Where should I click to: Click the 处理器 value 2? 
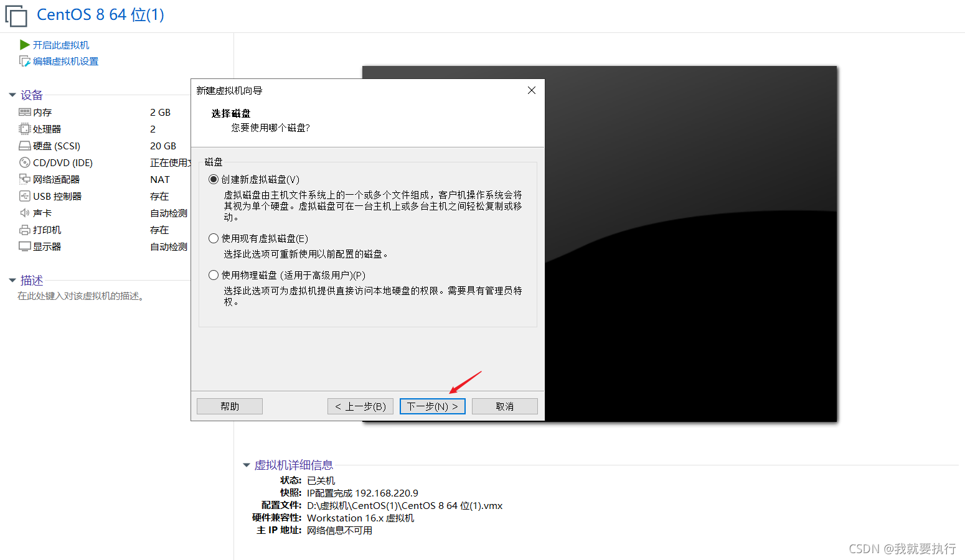153,129
